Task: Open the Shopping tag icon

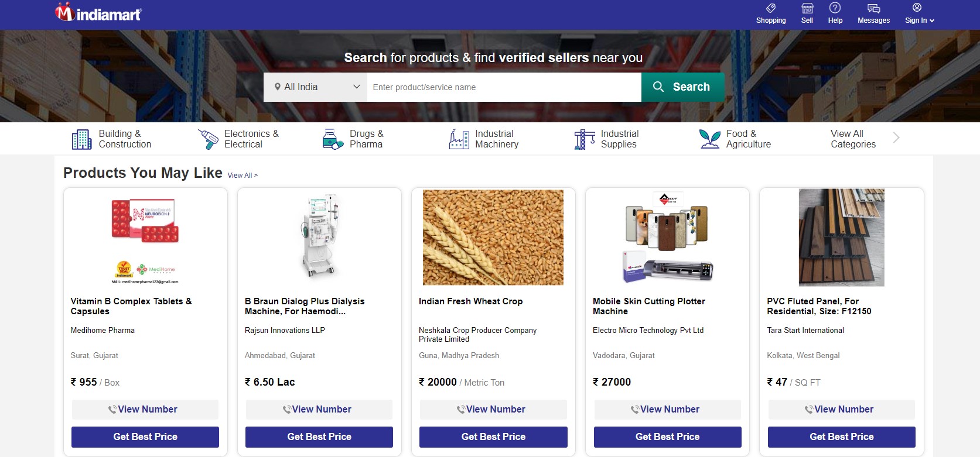Action: (x=771, y=8)
